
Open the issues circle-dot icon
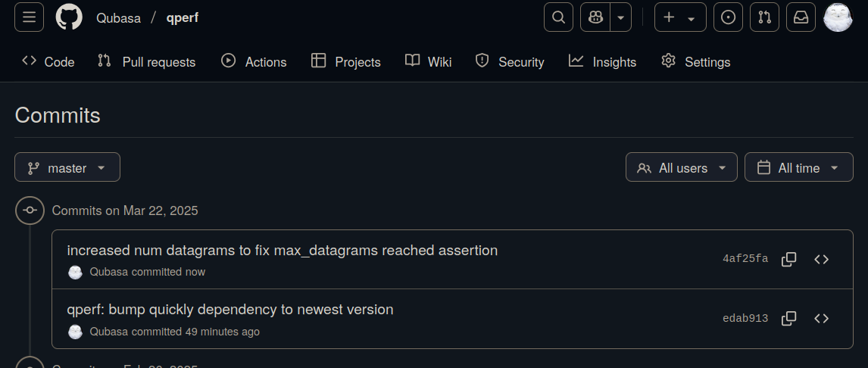coord(728,17)
